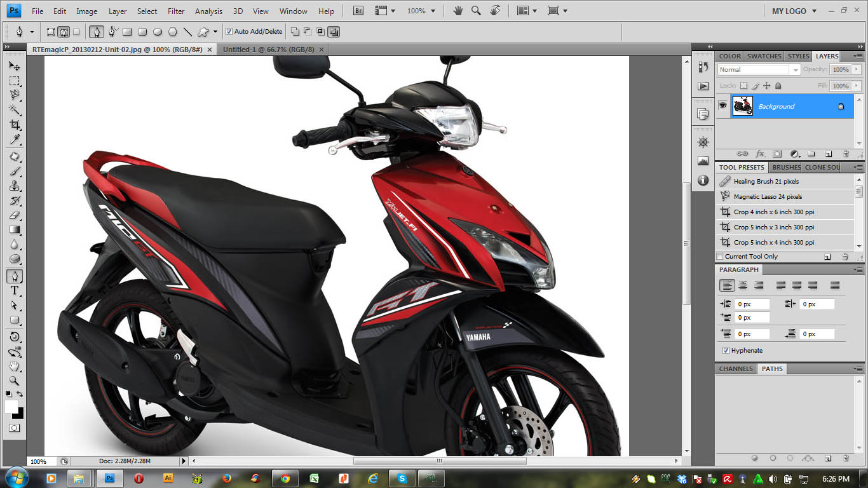Image resolution: width=868 pixels, height=488 pixels.
Task: Select the Crop tool in toolbox
Action: point(14,125)
